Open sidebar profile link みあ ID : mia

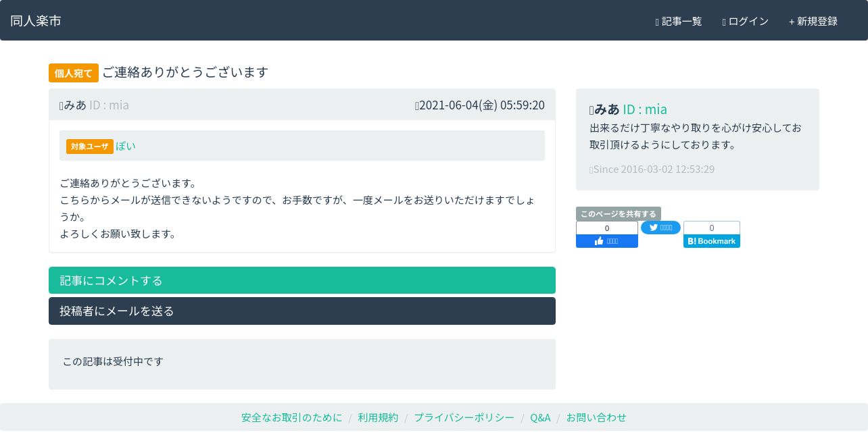pyautogui.click(x=628, y=109)
